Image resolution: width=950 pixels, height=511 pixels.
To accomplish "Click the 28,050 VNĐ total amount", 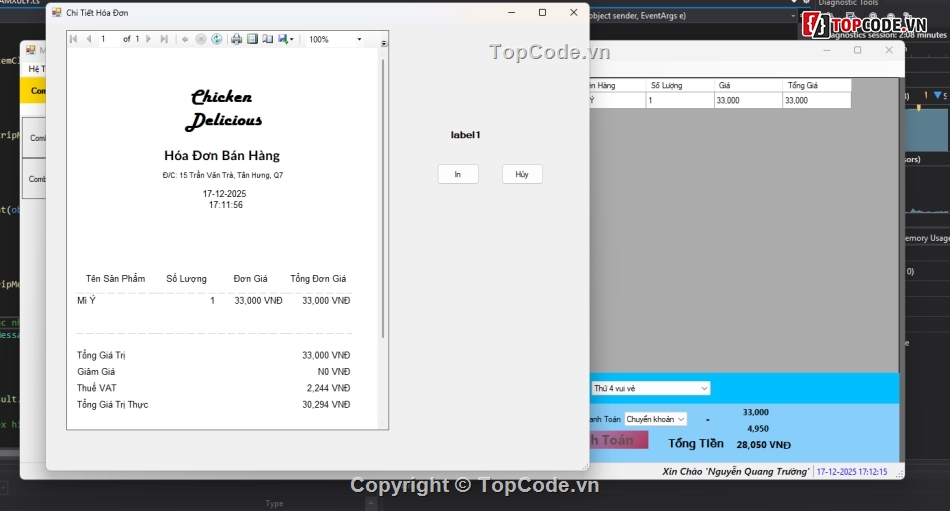I will click(763, 445).
